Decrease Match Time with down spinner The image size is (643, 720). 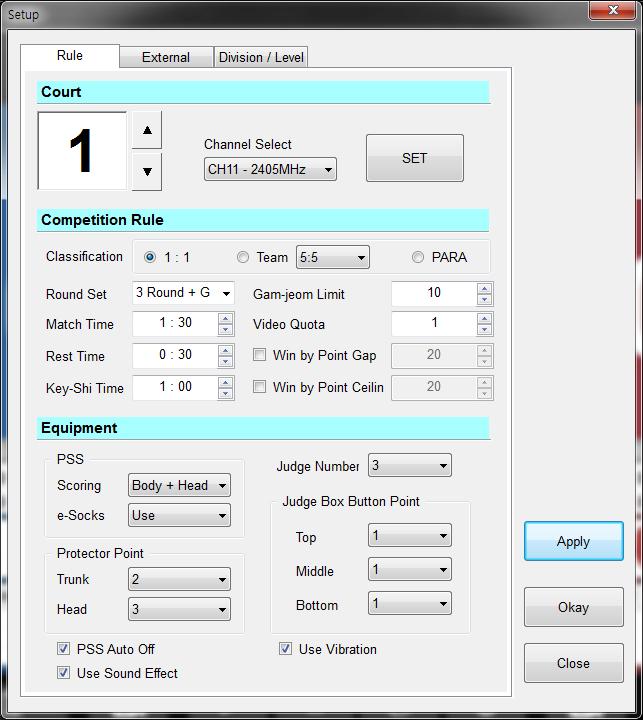[x=225, y=330]
